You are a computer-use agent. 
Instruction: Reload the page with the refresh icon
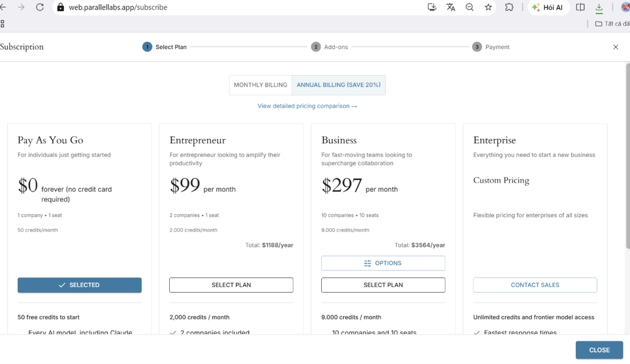(40, 7)
